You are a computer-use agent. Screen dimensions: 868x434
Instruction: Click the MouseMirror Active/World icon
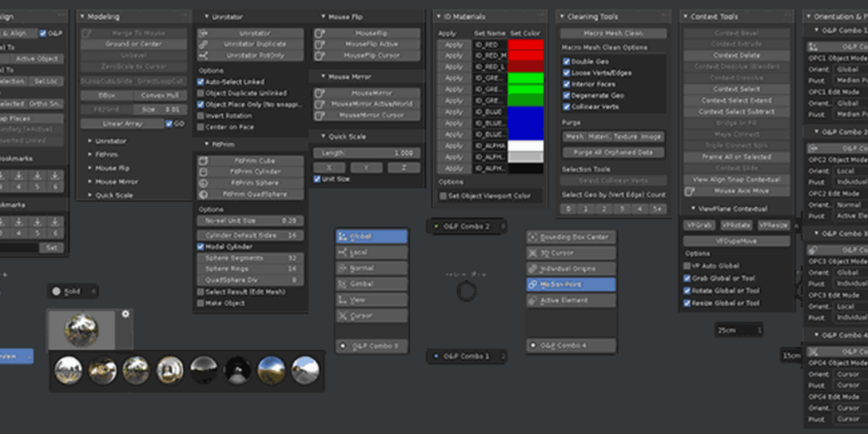pos(320,104)
